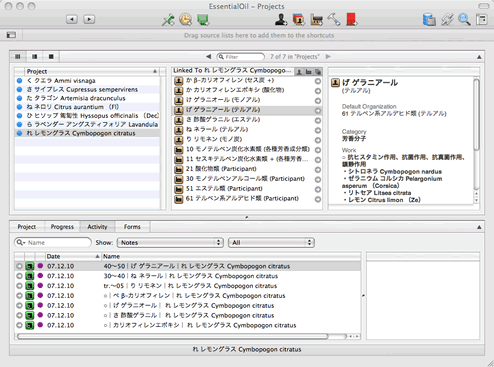Click round link button for ネラール row
The height and width of the screenshot is (367, 494).
(318, 130)
